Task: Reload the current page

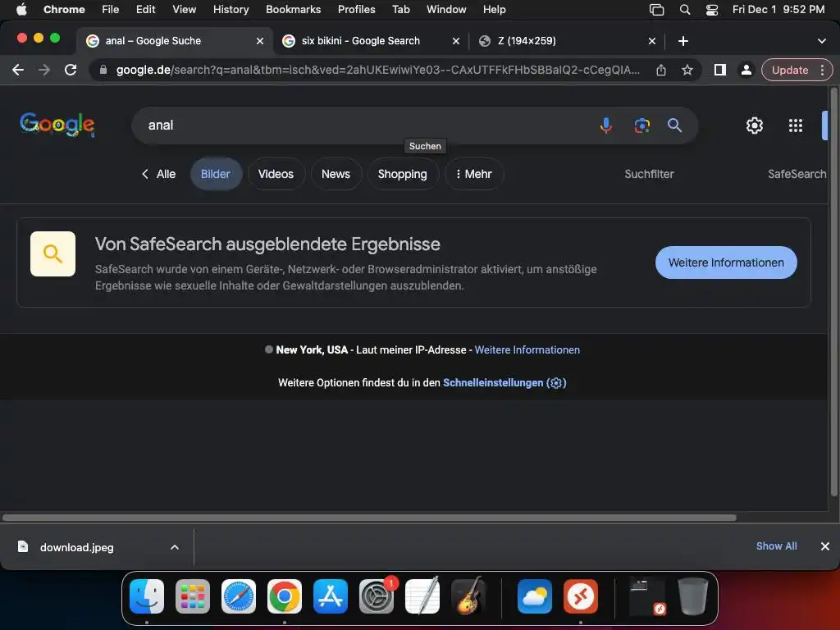Action: 71,71
